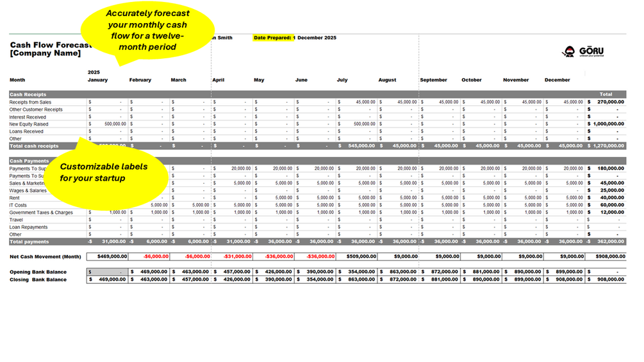Select the Interest Received row label

pos(28,117)
